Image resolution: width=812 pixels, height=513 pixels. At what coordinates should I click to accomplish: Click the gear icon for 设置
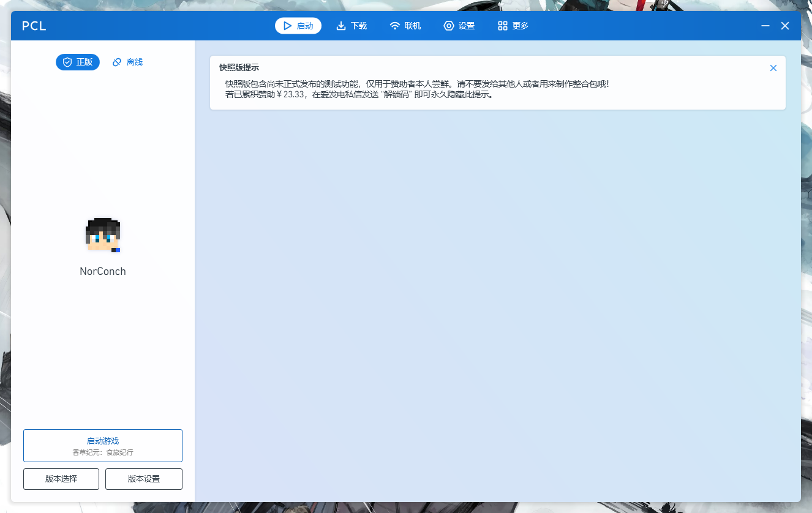[x=449, y=26]
